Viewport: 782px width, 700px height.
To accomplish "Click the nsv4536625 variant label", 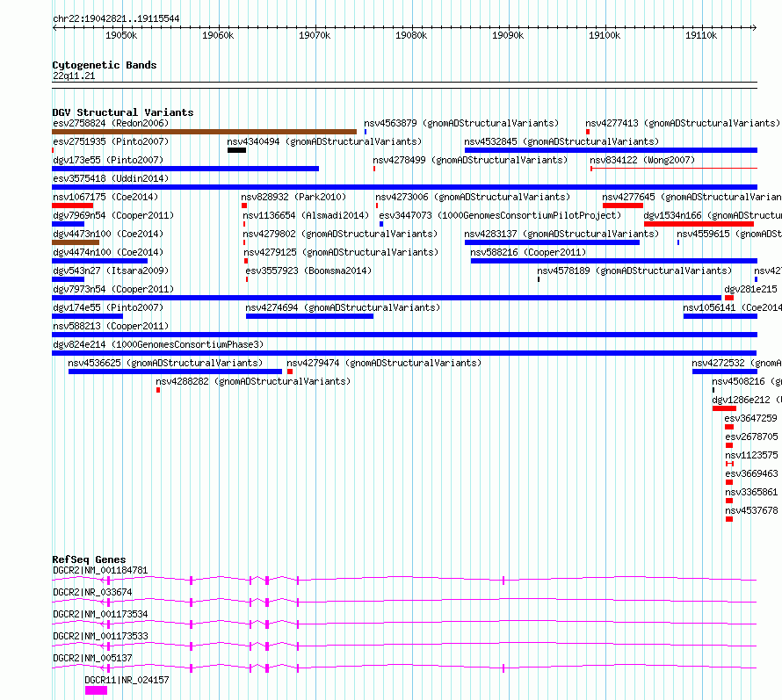I will [x=165, y=363].
